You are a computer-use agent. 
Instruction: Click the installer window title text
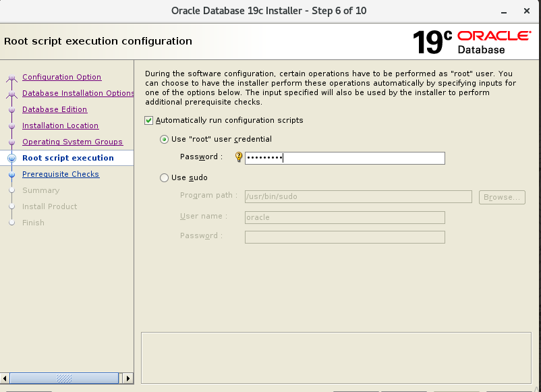pyautogui.click(x=268, y=11)
